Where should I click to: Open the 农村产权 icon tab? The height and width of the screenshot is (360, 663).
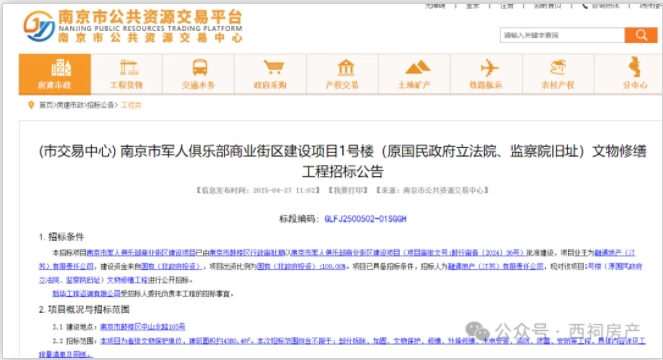click(x=558, y=74)
